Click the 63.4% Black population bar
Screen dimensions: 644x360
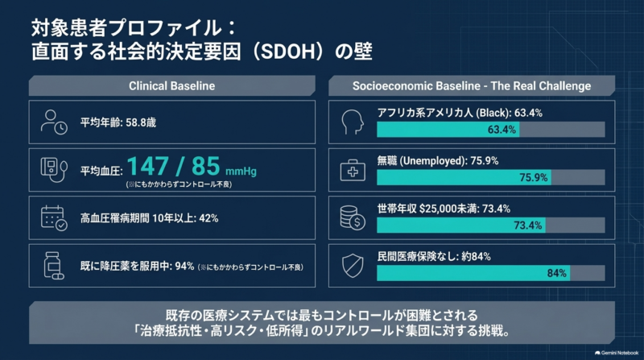491,130
